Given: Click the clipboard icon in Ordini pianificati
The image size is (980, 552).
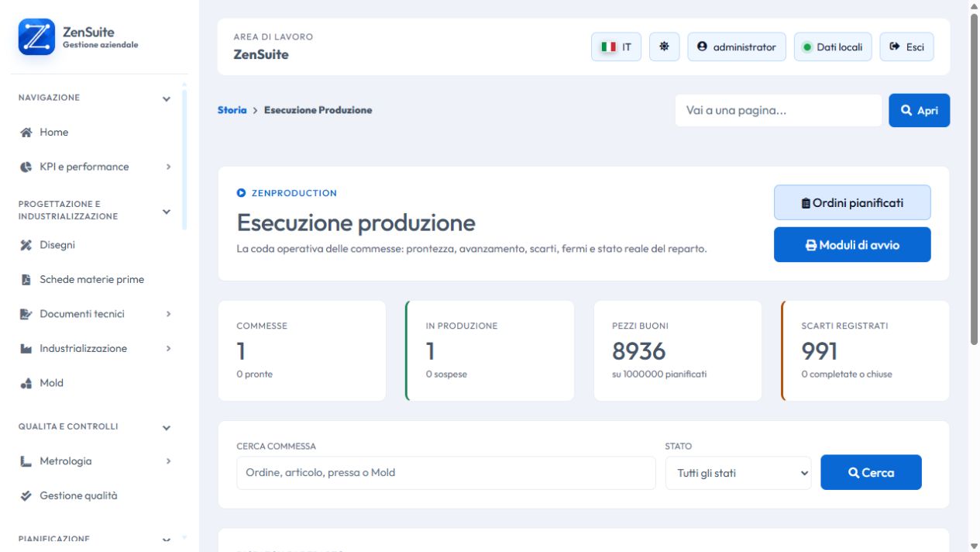Looking at the screenshot, I should pyautogui.click(x=806, y=203).
